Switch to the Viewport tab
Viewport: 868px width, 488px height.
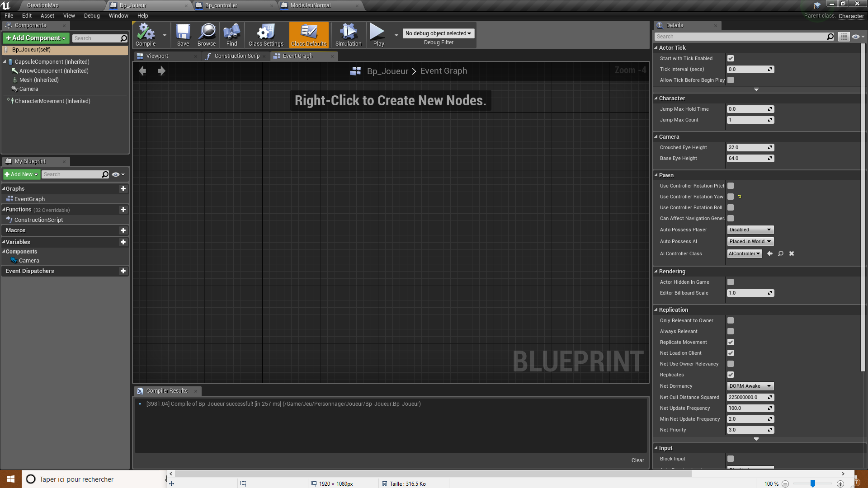tap(157, 56)
